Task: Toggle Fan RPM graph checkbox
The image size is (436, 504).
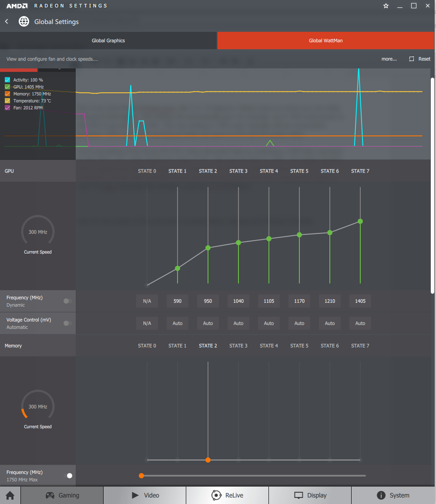Action: coord(7,108)
